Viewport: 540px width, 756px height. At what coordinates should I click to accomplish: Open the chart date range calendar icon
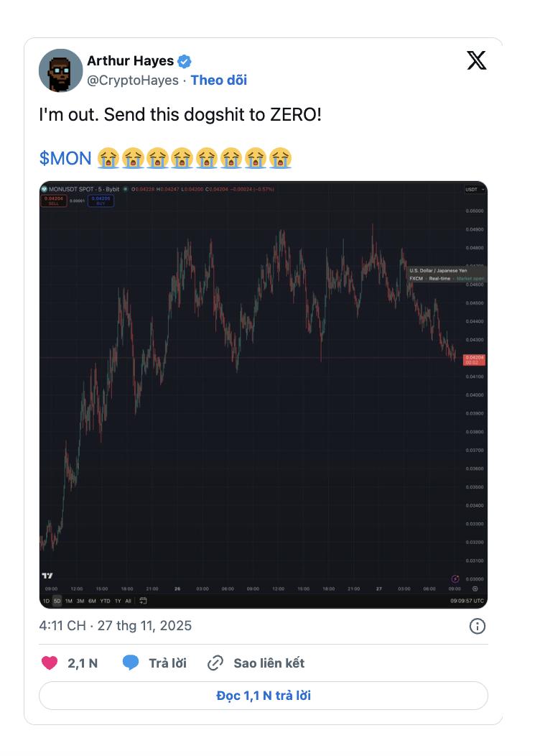pyautogui.click(x=143, y=601)
